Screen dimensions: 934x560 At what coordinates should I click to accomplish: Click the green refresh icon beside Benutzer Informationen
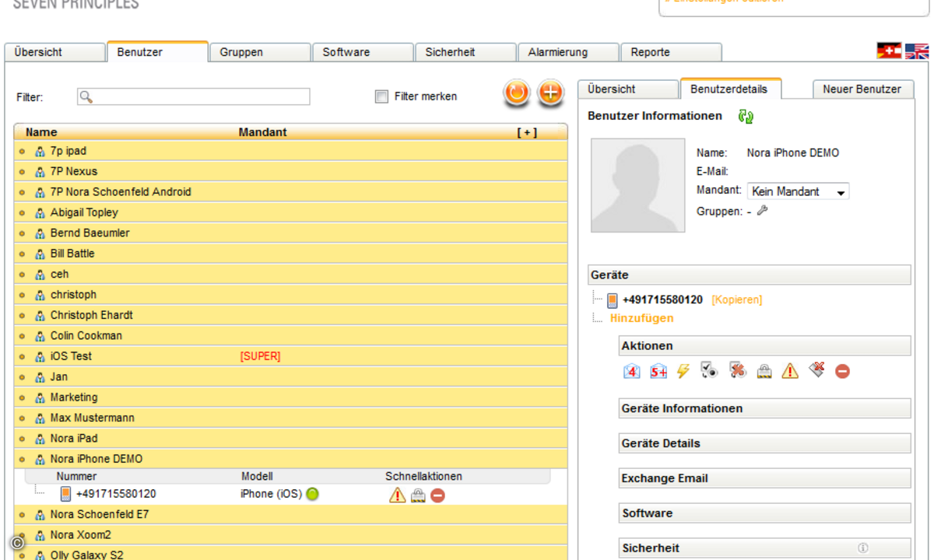click(x=746, y=117)
